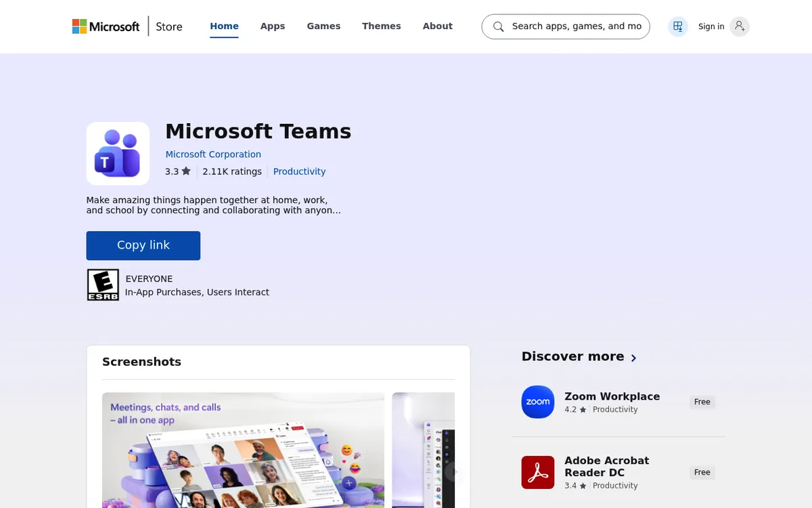Screen dimensions: 812x508
Task: Expand the Discover more chevron
Action: 633,358
